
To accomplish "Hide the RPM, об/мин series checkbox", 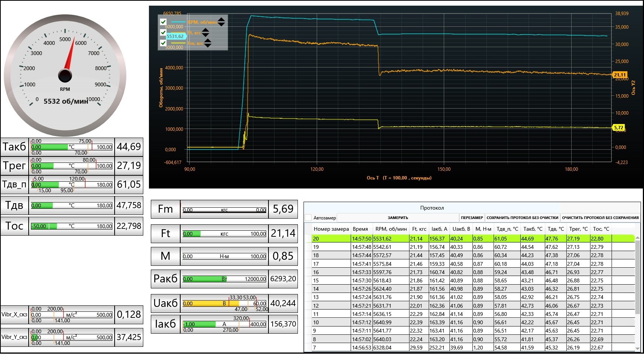I will click(x=163, y=22).
